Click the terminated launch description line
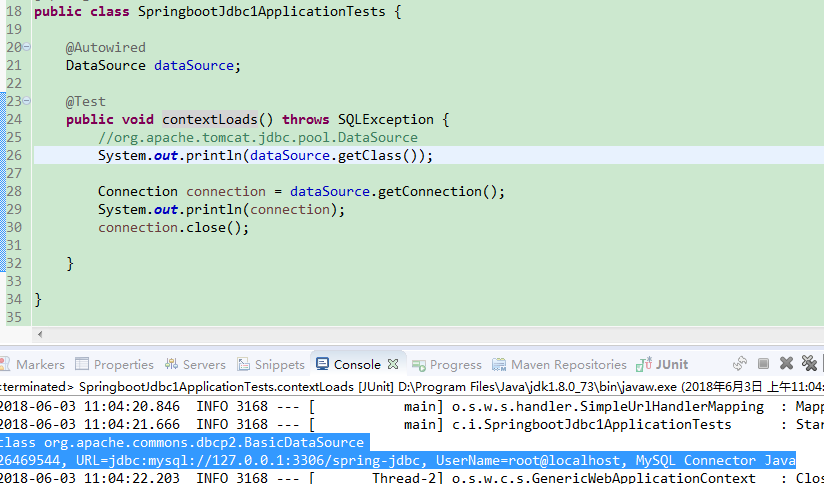 coord(412,387)
